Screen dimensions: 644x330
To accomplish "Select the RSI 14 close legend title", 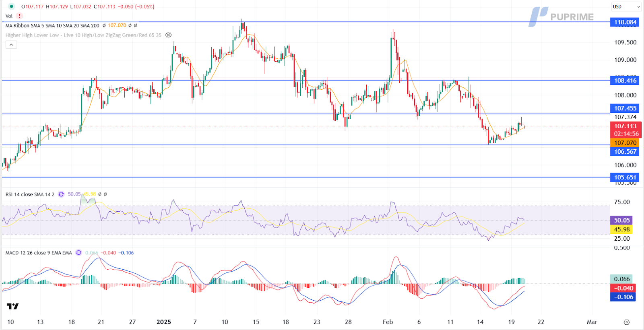I will (30, 194).
